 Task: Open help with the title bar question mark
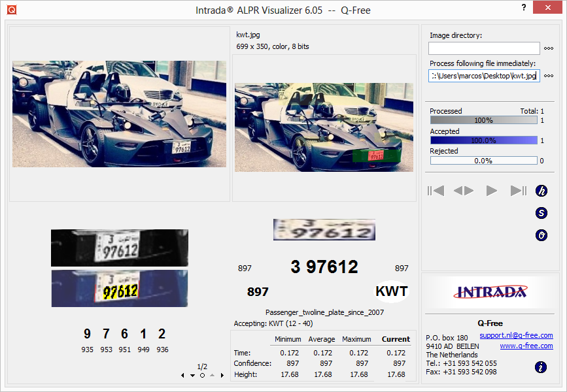pyautogui.click(x=524, y=7)
